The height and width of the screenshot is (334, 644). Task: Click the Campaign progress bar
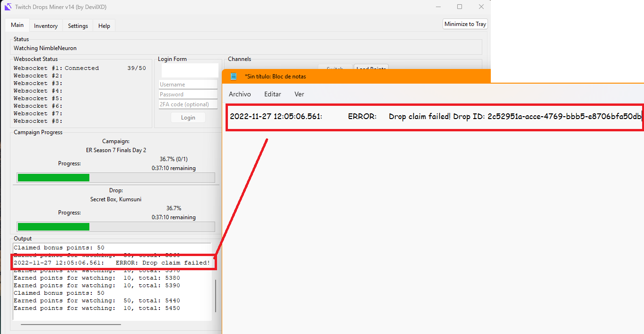(x=116, y=178)
